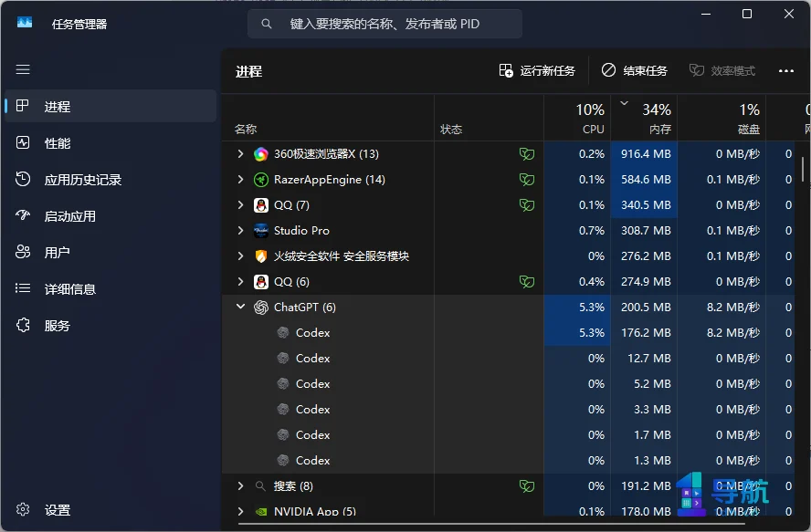Click the Codex icon in the 5.2 MB row
The image size is (811, 532).
click(283, 383)
